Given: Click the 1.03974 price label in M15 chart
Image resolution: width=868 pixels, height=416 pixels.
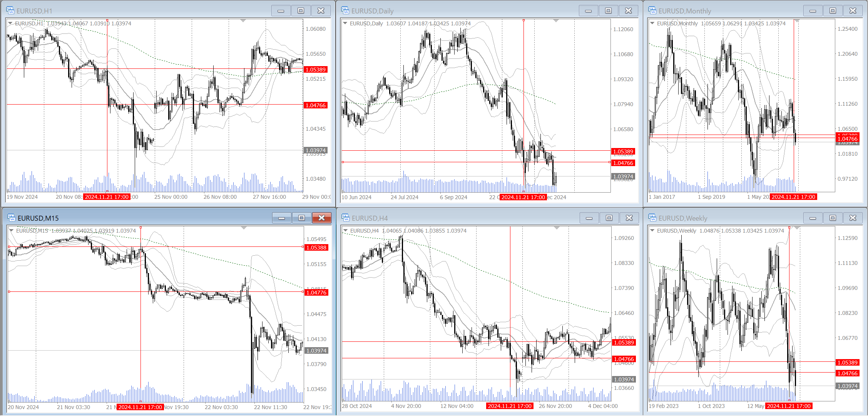Looking at the screenshot, I should (316, 351).
